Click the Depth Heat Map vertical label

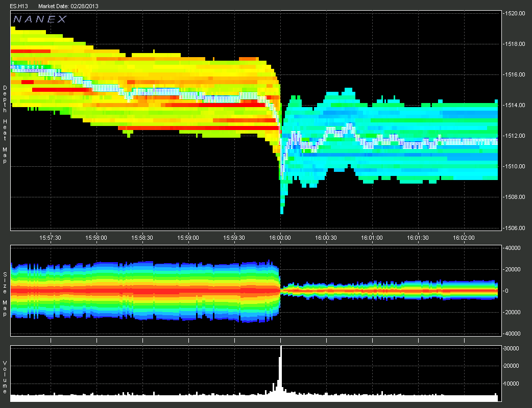(x=5, y=124)
